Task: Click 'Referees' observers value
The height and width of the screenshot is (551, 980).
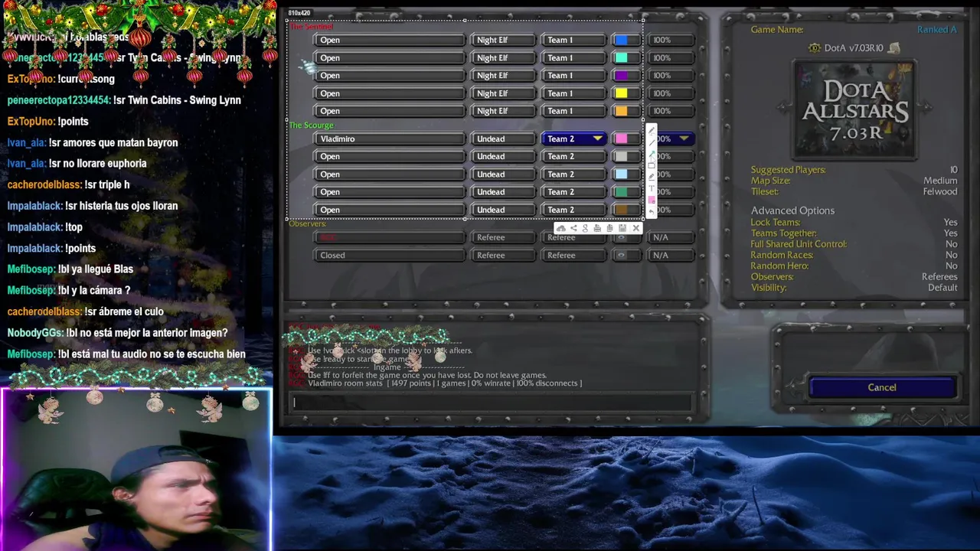Action: pyautogui.click(x=939, y=277)
